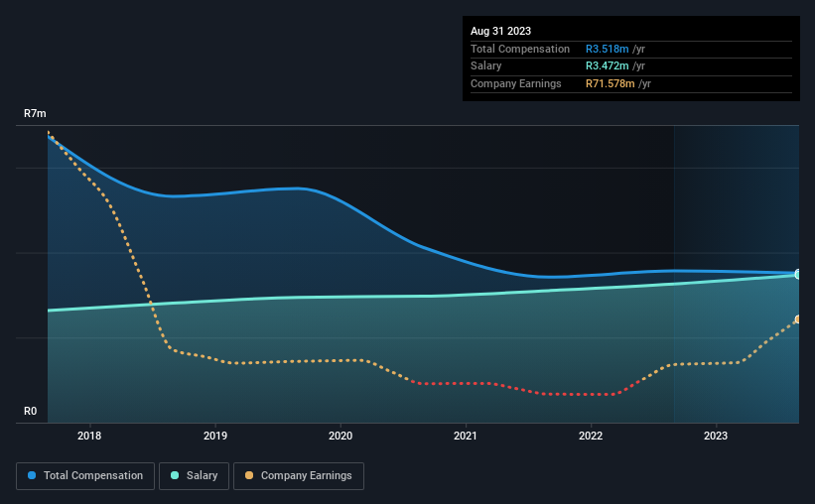Click the 2020 x-axis label
815x504 pixels.
[340, 436]
